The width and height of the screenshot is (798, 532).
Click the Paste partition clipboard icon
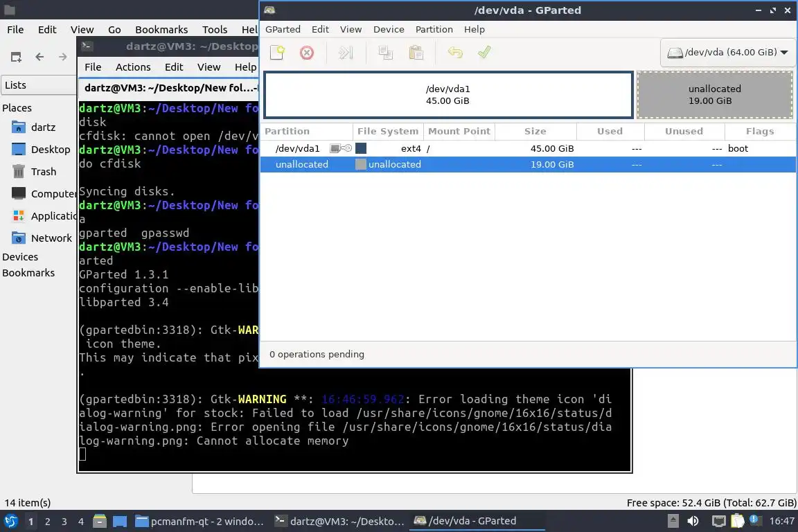pyautogui.click(x=416, y=53)
